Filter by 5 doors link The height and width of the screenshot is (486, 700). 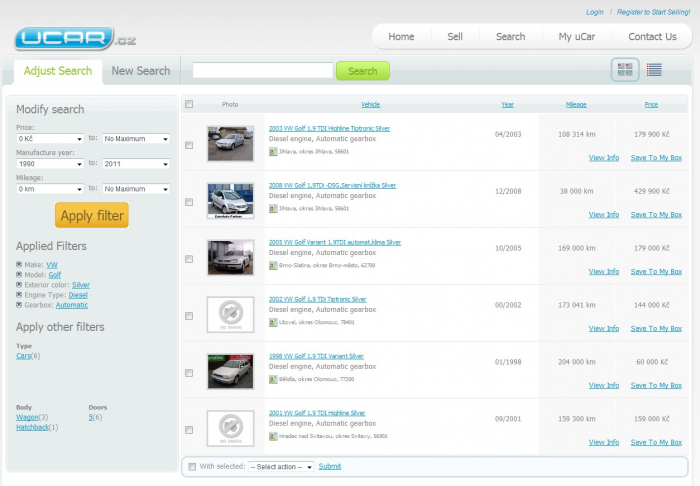(91, 417)
